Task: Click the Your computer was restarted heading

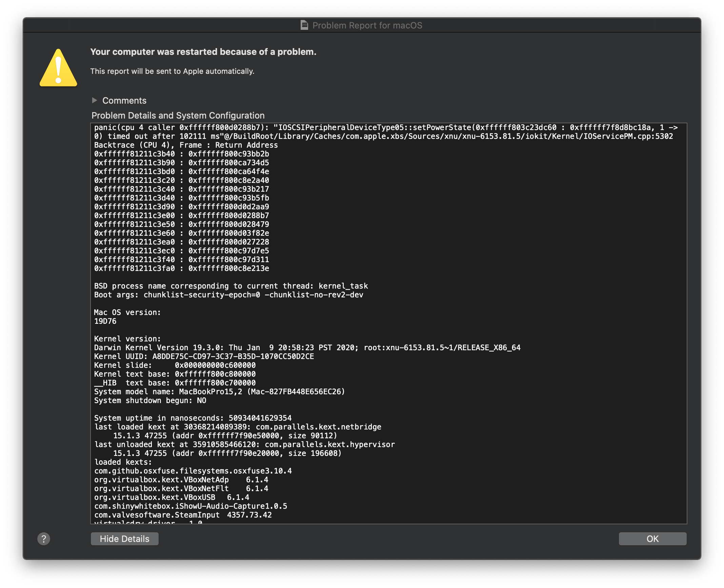Action: tap(203, 51)
